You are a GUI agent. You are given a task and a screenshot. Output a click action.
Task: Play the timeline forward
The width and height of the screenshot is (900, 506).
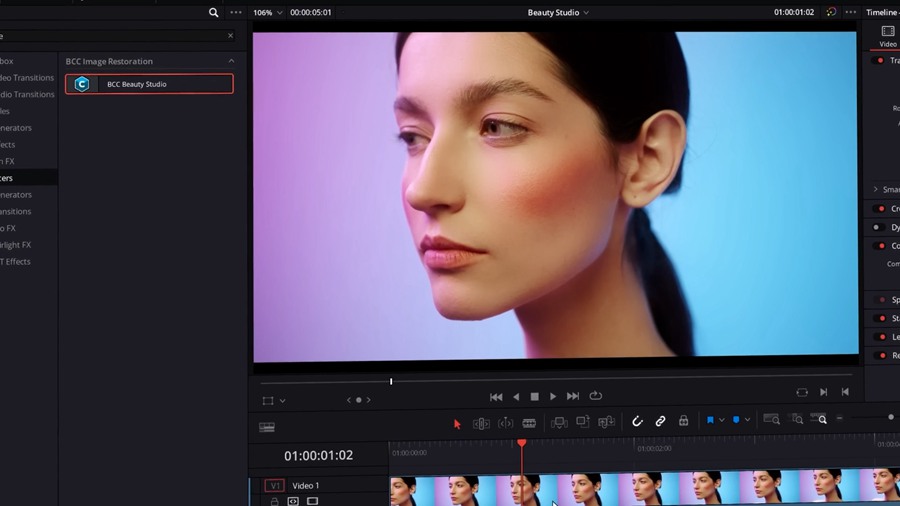coord(553,396)
